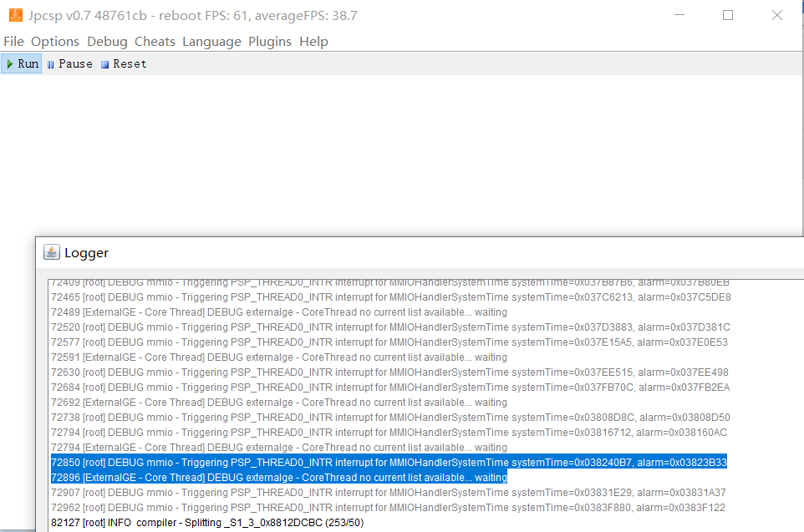Select log line 72684 systemTime=0x037FB70C

pos(390,387)
